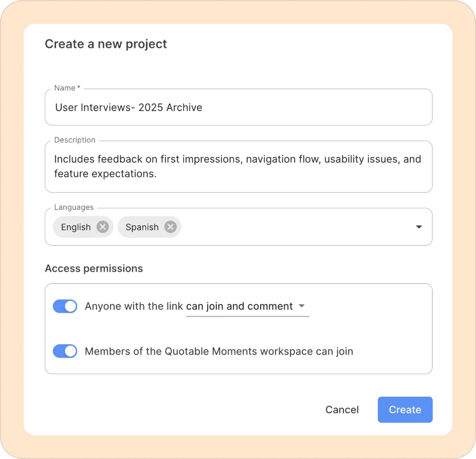Screen dimensions: 476x459
Task: Remove the English language chip
Action: [103, 227]
